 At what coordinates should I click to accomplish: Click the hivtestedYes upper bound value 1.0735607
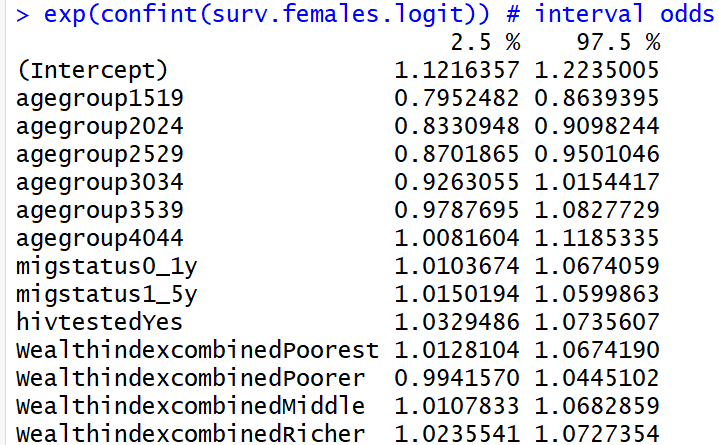tap(597, 323)
